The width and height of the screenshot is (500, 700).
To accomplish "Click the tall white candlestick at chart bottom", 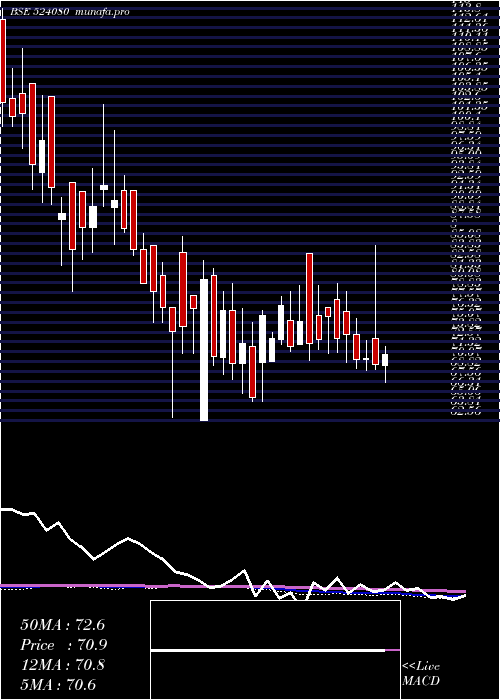I will click(204, 350).
